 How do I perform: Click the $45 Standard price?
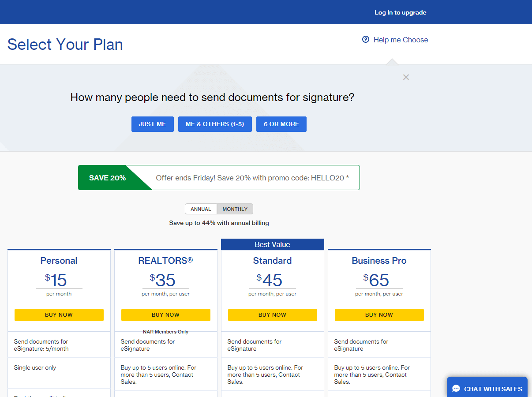coord(270,280)
